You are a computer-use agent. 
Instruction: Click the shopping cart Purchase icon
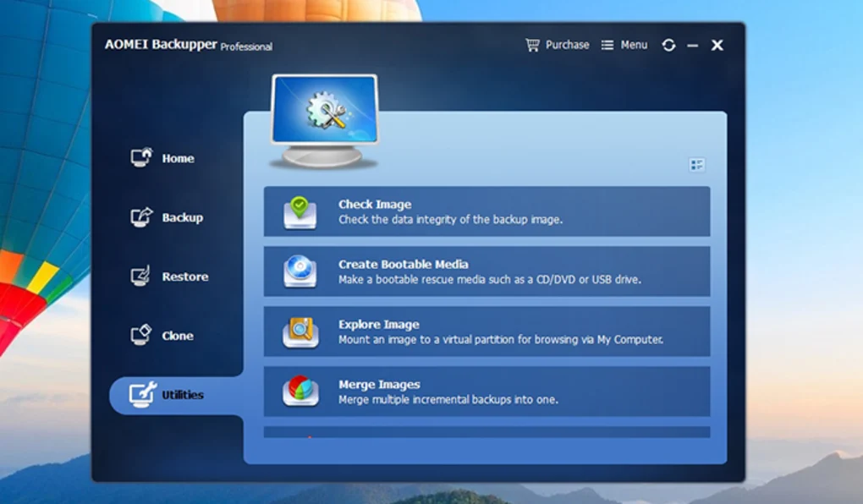[532, 45]
